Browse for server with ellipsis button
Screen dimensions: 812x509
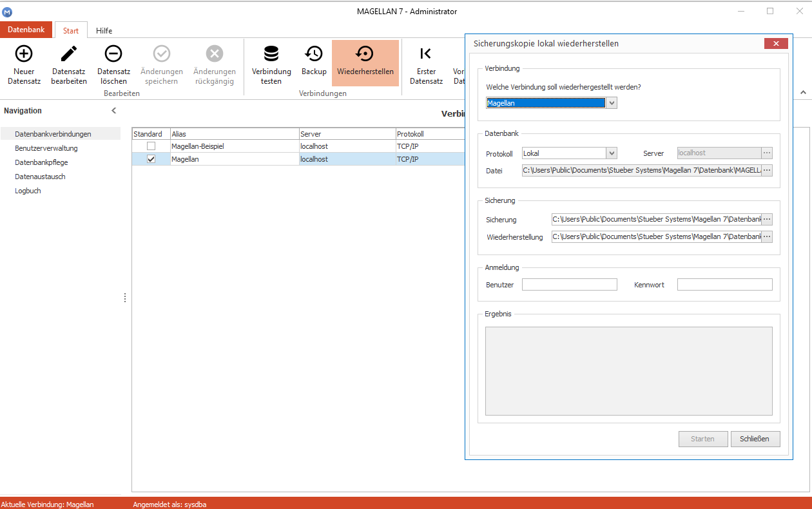[767, 153]
